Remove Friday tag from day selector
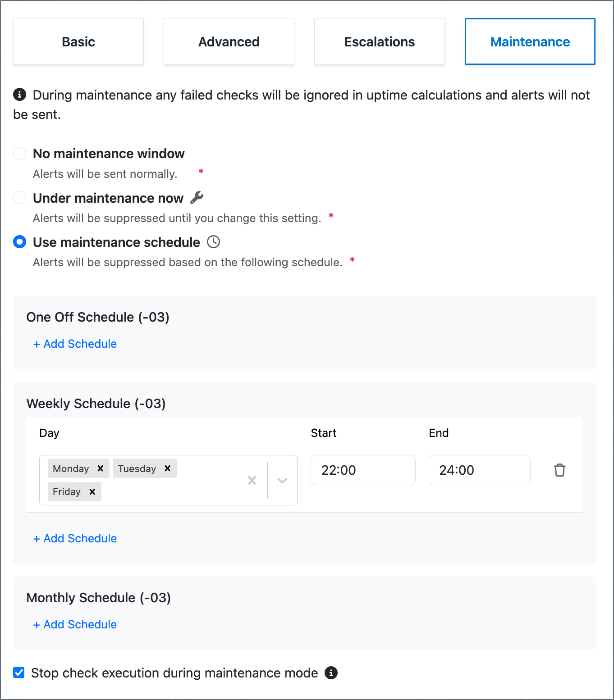The height and width of the screenshot is (700, 614). point(92,491)
